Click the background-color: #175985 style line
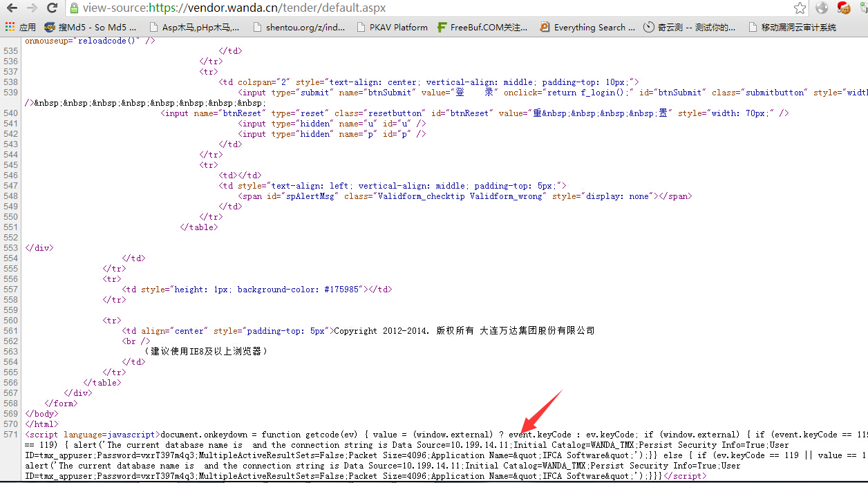 pos(257,290)
